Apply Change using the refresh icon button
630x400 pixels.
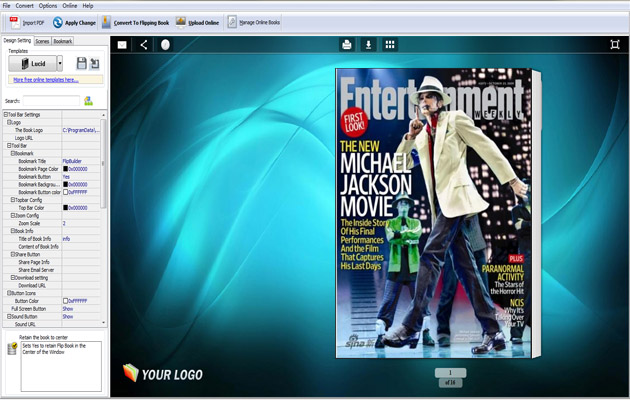[x=57, y=22]
